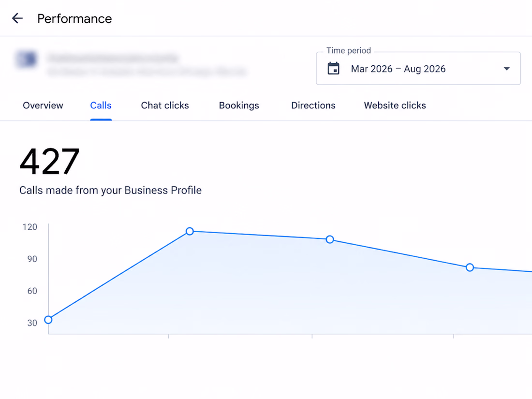Switch to the Bookings tab
The height and width of the screenshot is (399, 532).
pyautogui.click(x=239, y=105)
